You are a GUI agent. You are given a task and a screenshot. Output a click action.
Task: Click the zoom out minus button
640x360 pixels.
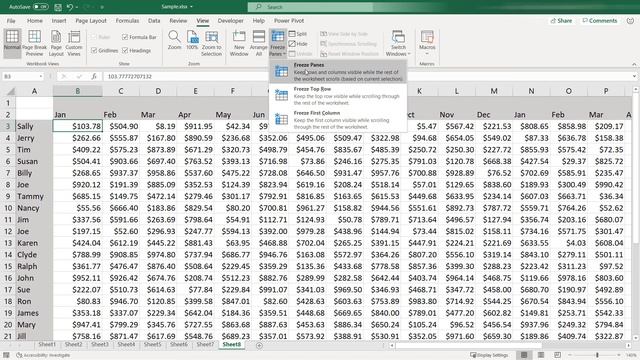click(x=570, y=355)
